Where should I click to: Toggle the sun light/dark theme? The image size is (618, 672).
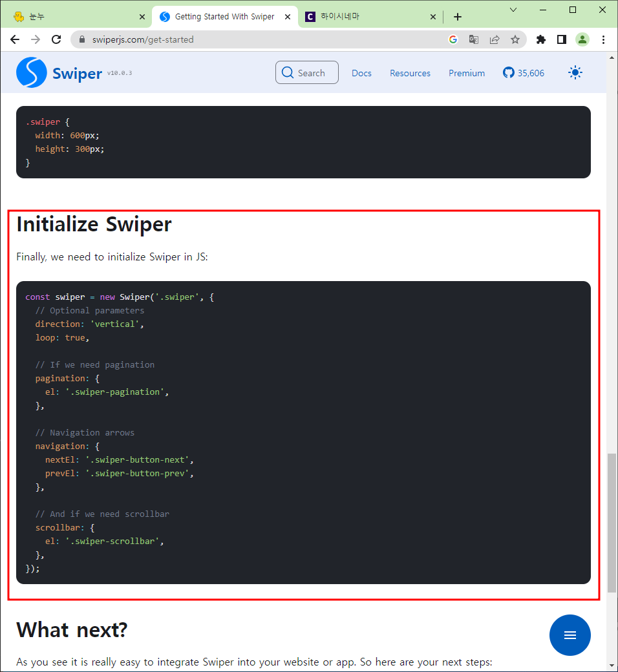pyautogui.click(x=575, y=72)
